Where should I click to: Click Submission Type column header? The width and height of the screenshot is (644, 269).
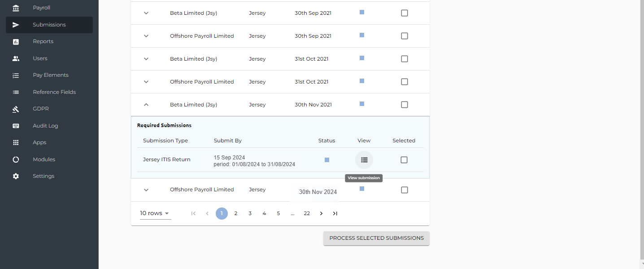point(165,141)
